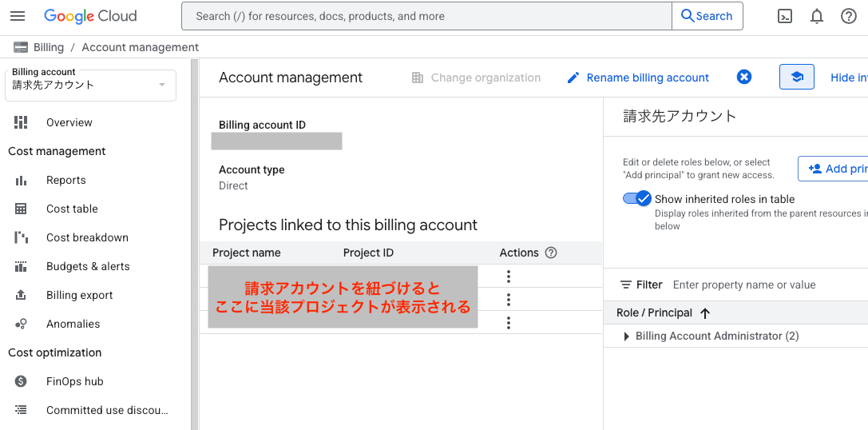868x430 pixels.
Task: Go to Reports in the sidebar
Action: tap(65, 180)
